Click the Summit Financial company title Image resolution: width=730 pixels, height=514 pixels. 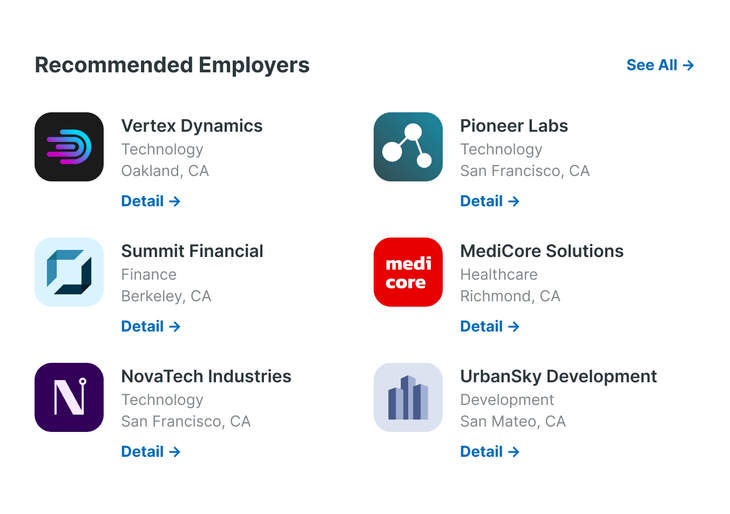(x=192, y=251)
